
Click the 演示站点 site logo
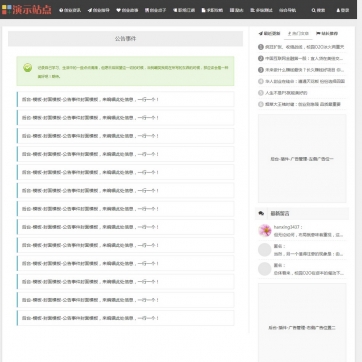pyautogui.click(x=26, y=9)
